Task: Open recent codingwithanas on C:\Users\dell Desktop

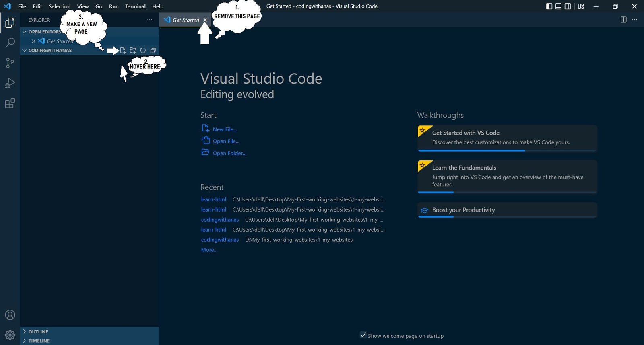Action: coord(220,220)
